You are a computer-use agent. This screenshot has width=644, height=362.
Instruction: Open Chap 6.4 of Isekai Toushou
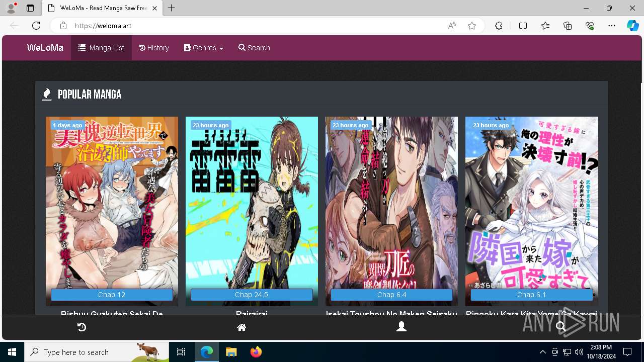(391, 295)
